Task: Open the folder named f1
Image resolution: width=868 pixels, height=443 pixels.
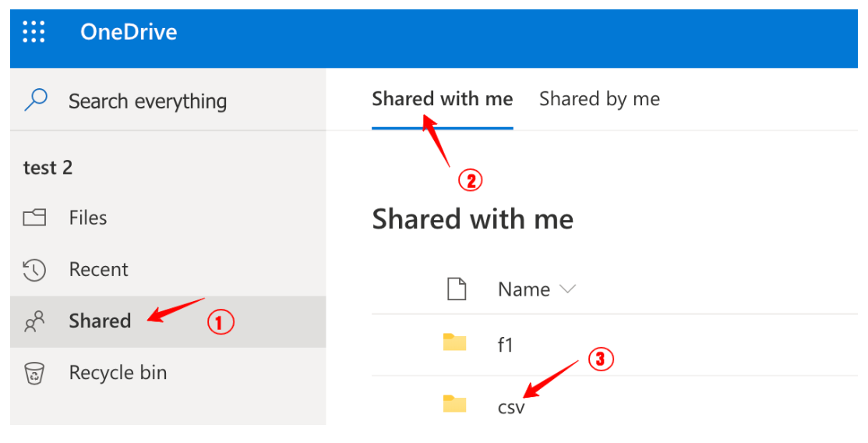Action: coord(506,345)
